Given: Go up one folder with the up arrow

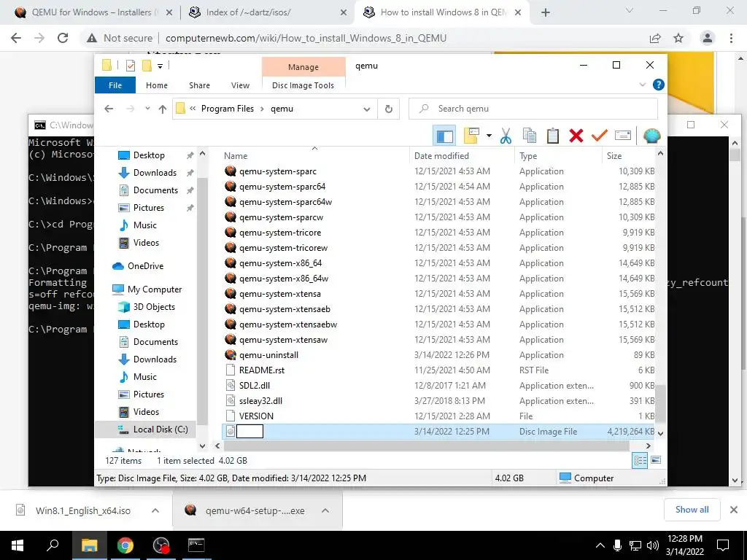Looking at the screenshot, I should pos(163,109).
